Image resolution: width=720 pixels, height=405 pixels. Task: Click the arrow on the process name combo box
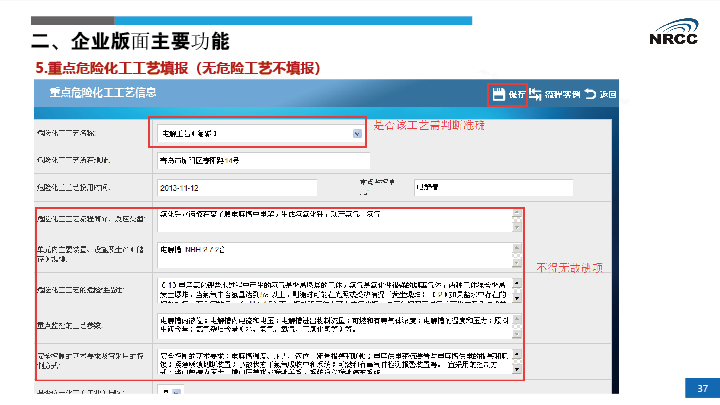pyautogui.click(x=356, y=133)
